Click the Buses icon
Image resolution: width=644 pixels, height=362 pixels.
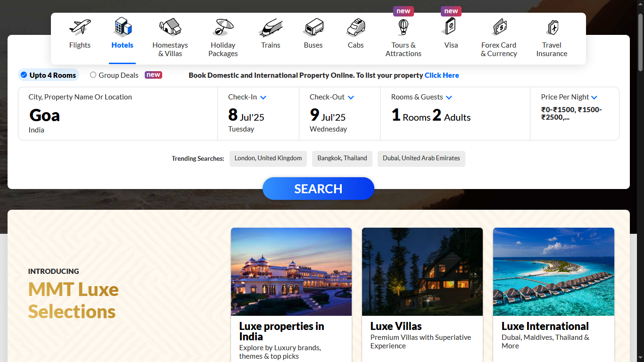(x=313, y=27)
